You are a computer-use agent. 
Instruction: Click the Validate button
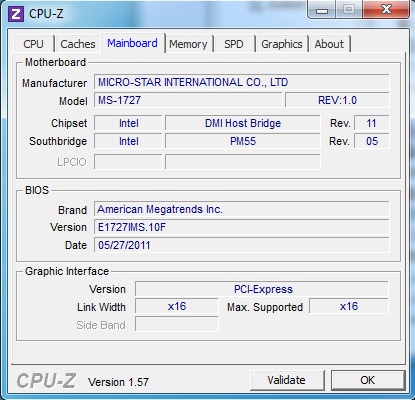(x=287, y=380)
